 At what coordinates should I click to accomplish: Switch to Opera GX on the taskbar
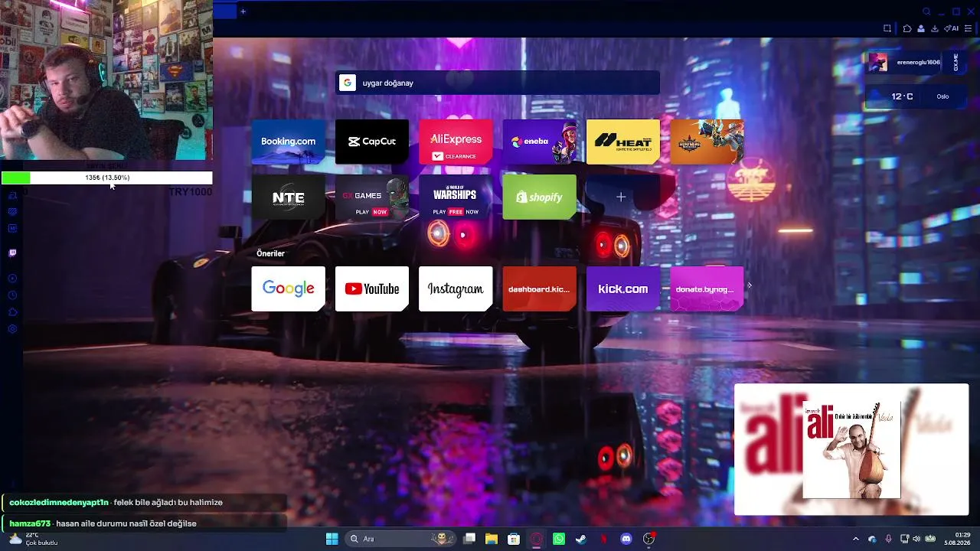coord(537,539)
